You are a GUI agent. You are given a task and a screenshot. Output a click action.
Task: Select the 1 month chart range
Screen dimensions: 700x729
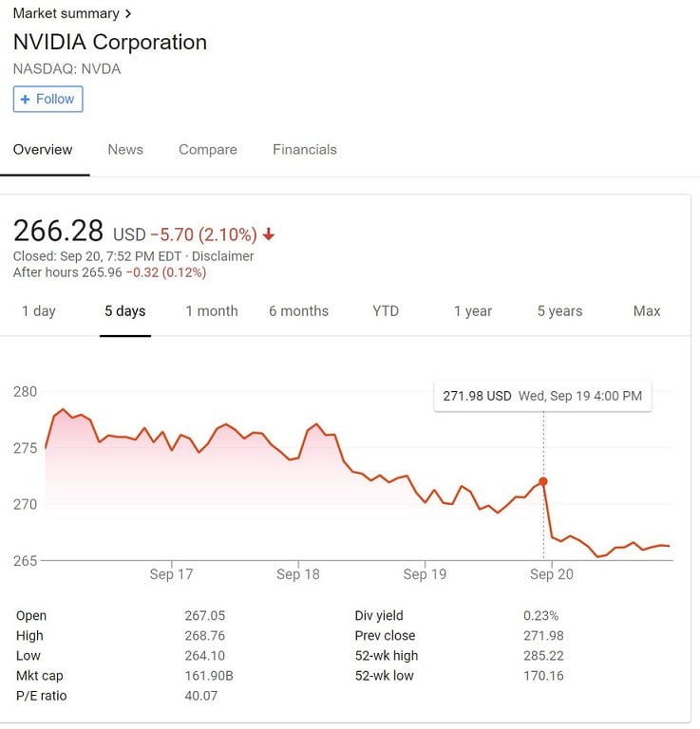pos(212,310)
